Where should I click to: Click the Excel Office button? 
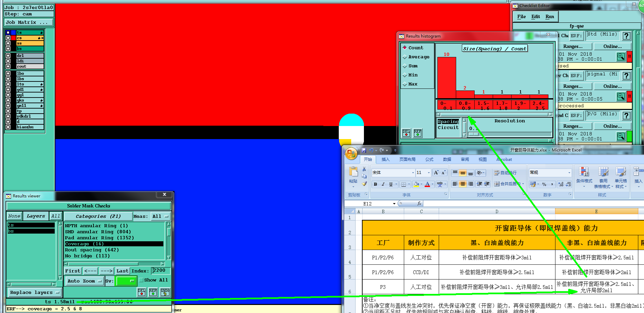(x=351, y=154)
